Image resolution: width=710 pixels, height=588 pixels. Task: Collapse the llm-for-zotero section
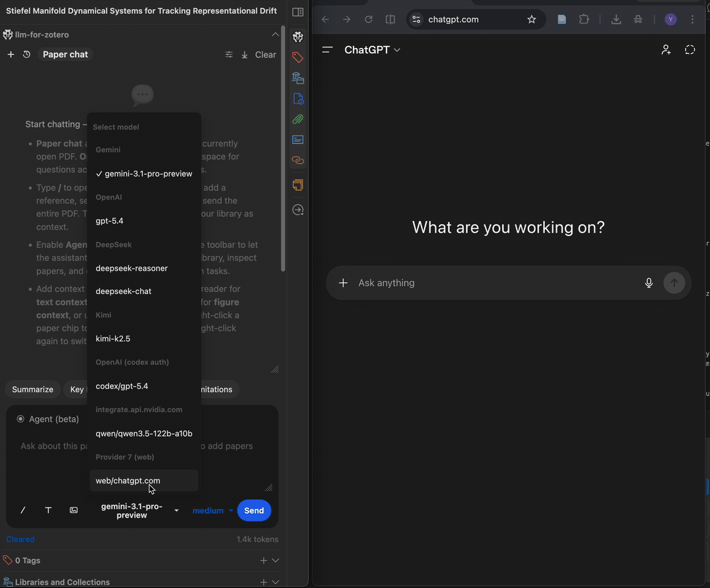coord(275,34)
